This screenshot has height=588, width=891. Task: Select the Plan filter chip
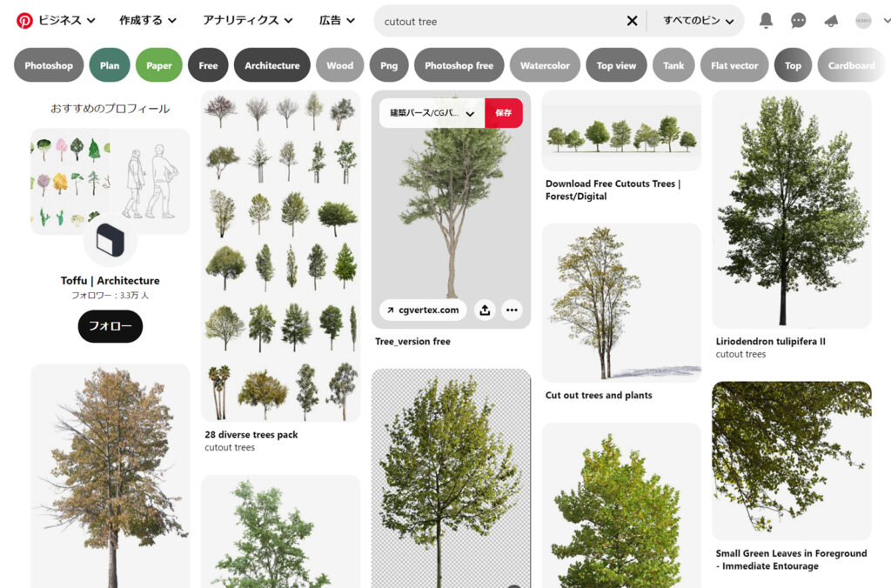[110, 65]
